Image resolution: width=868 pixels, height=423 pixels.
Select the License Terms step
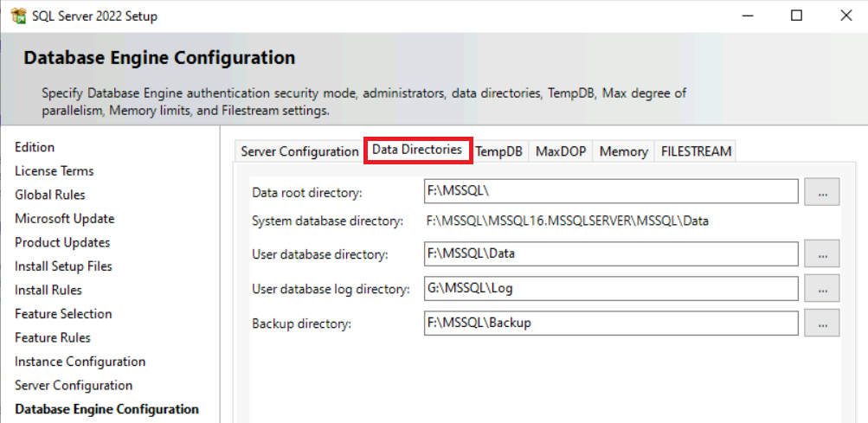pos(55,171)
